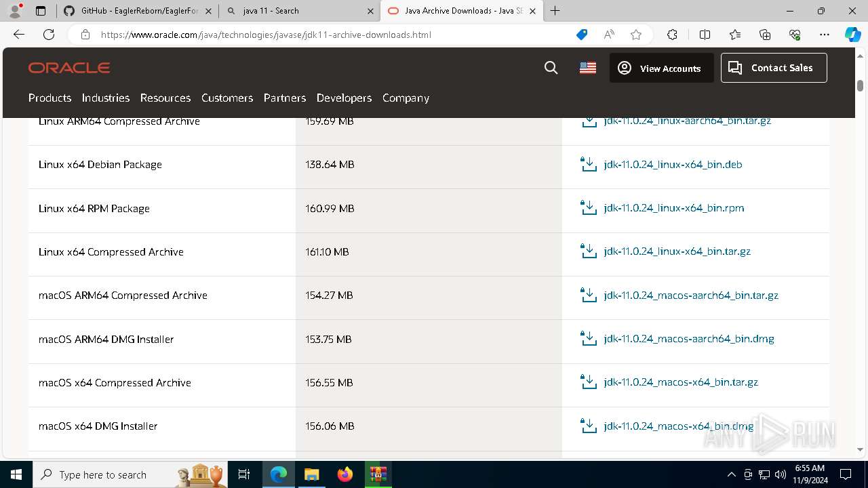
Task: Open the Company menu
Action: (406, 98)
